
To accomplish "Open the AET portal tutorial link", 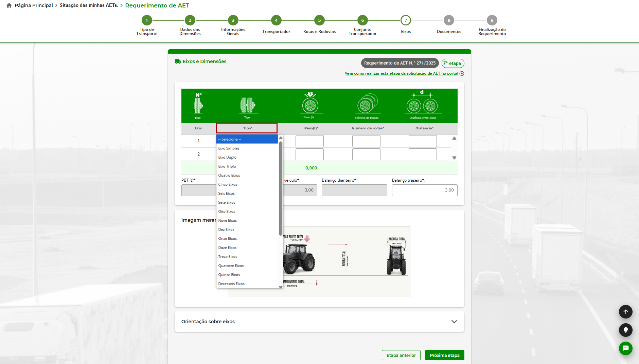I will [x=401, y=73].
